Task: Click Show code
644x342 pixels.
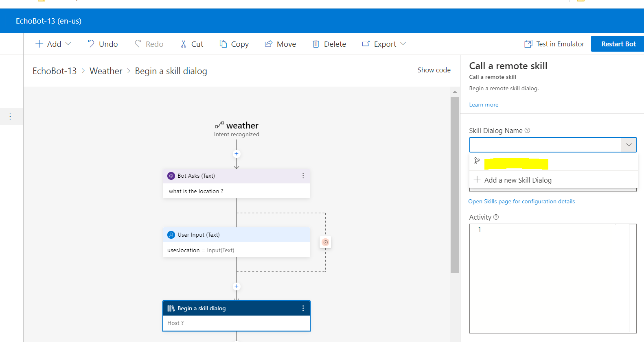Action: [x=434, y=70]
